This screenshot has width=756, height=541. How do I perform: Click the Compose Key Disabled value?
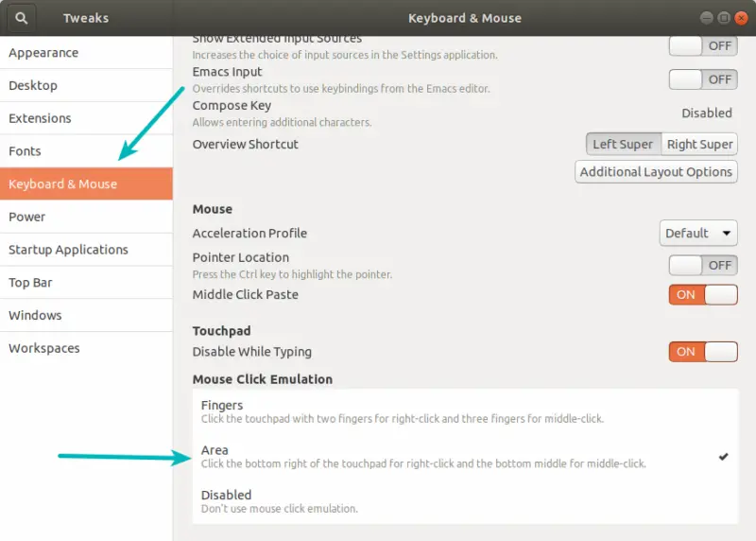pos(706,113)
